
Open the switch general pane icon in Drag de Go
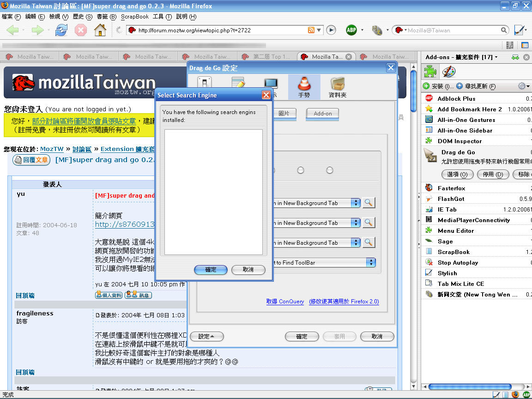pos(205,84)
